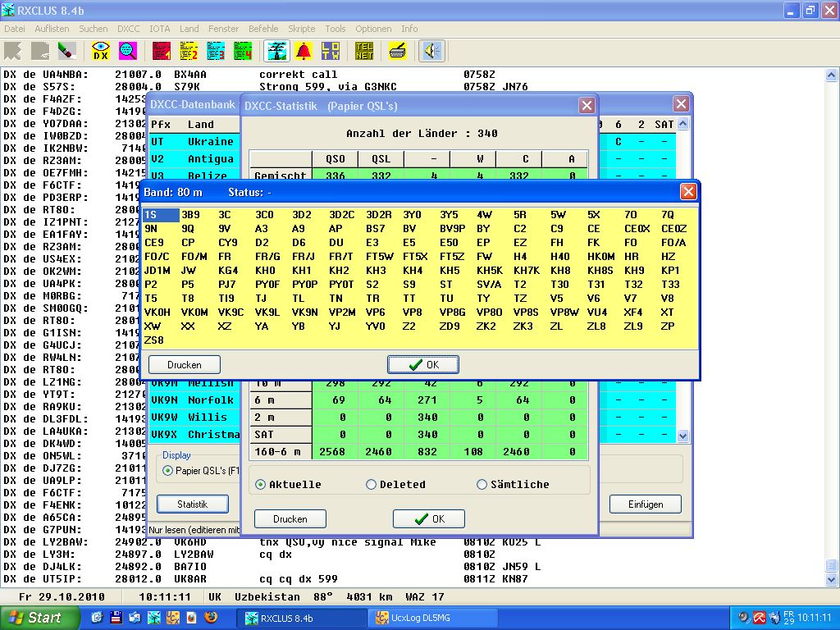
Task: Select the red window 1 toolbar icon
Action: click(162, 51)
